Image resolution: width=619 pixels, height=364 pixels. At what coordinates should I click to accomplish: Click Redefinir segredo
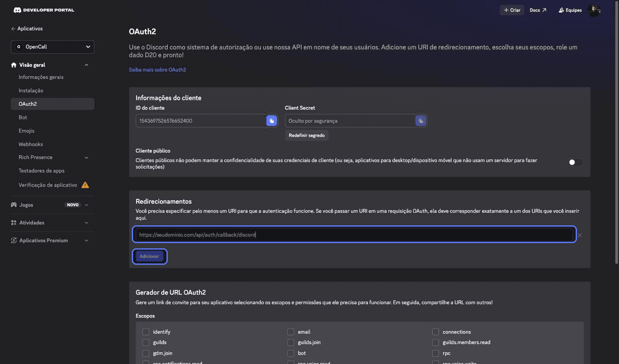(x=306, y=135)
